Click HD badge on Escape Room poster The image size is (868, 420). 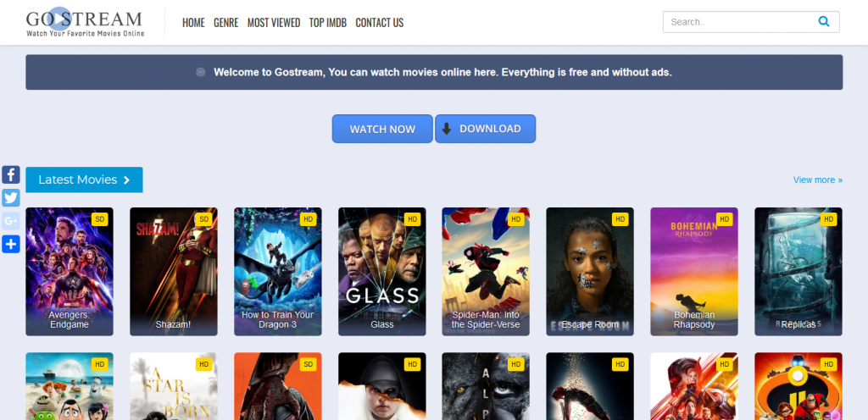[x=620, y=218]
